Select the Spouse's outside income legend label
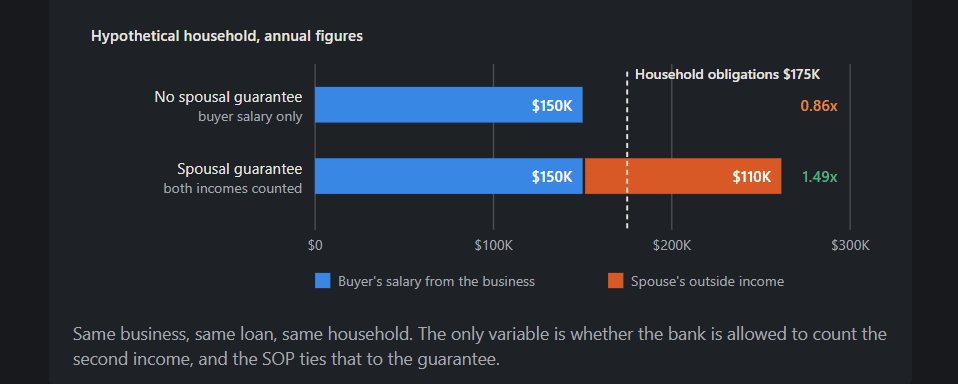The image size is (958, 384). (x=707, y=281)
